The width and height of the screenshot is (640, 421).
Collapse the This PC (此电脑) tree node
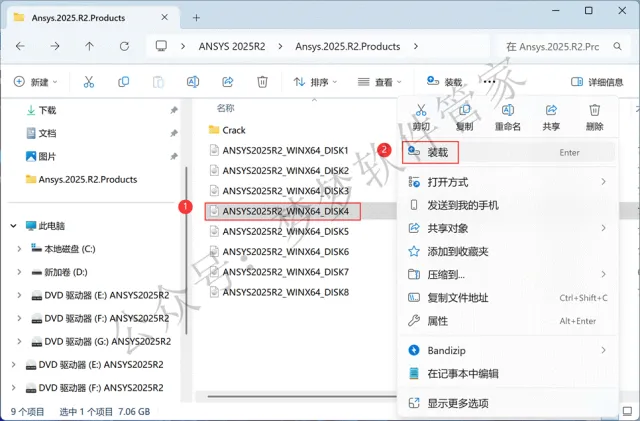(x=13, y=225)
